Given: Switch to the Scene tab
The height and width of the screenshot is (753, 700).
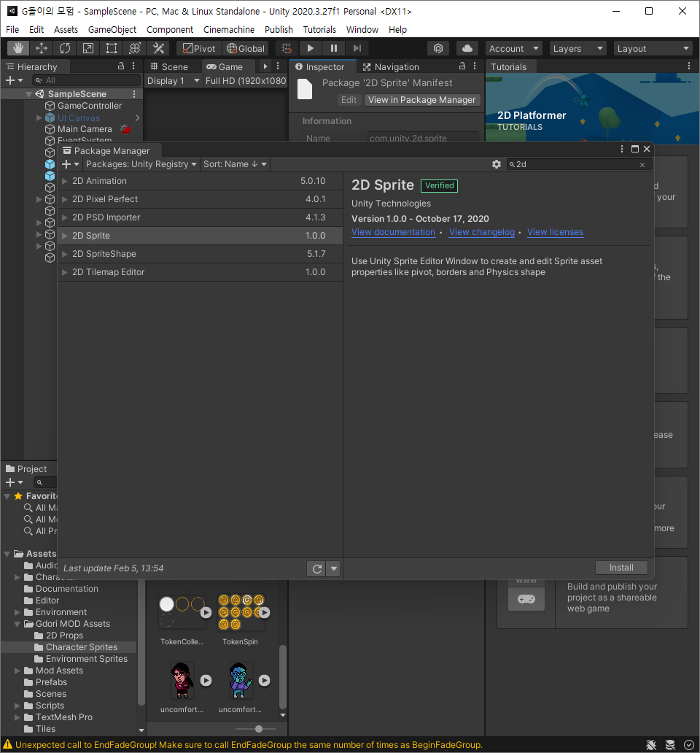Looking at the screenshot, I should point(169,66).
